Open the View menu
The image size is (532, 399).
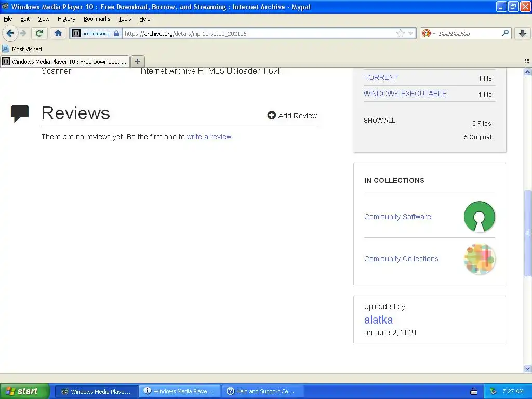pyautogui.click(x=44, y=19)
